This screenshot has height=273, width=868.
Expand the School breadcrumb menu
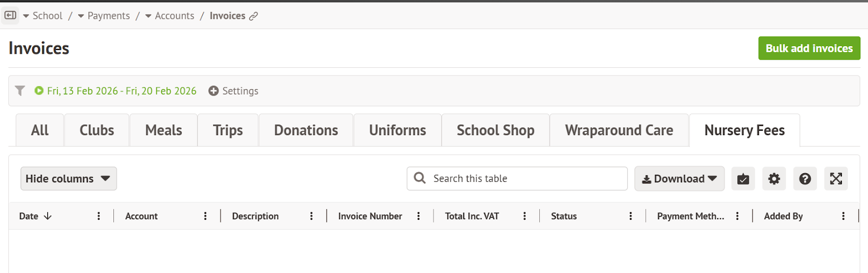pyautogui.click(x=26, y=16)
